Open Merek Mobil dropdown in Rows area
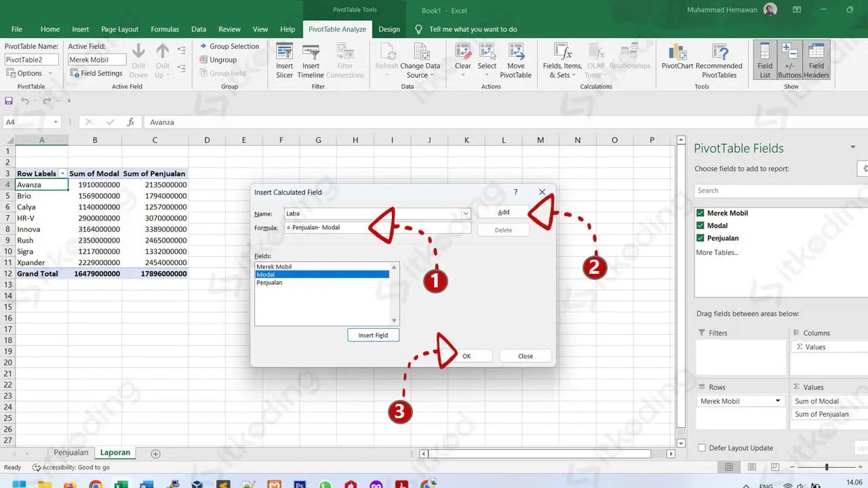This screenshot has width=868, height=488. [x=778, y=401]
